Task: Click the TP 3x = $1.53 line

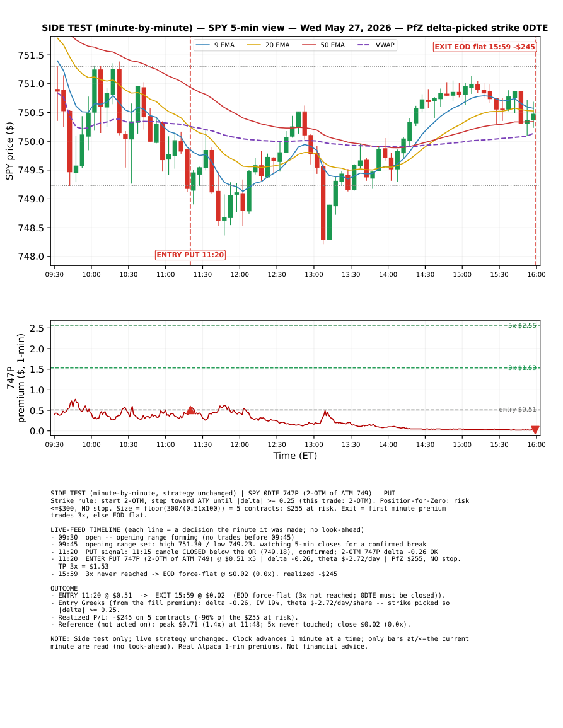Action: (83, 567)
